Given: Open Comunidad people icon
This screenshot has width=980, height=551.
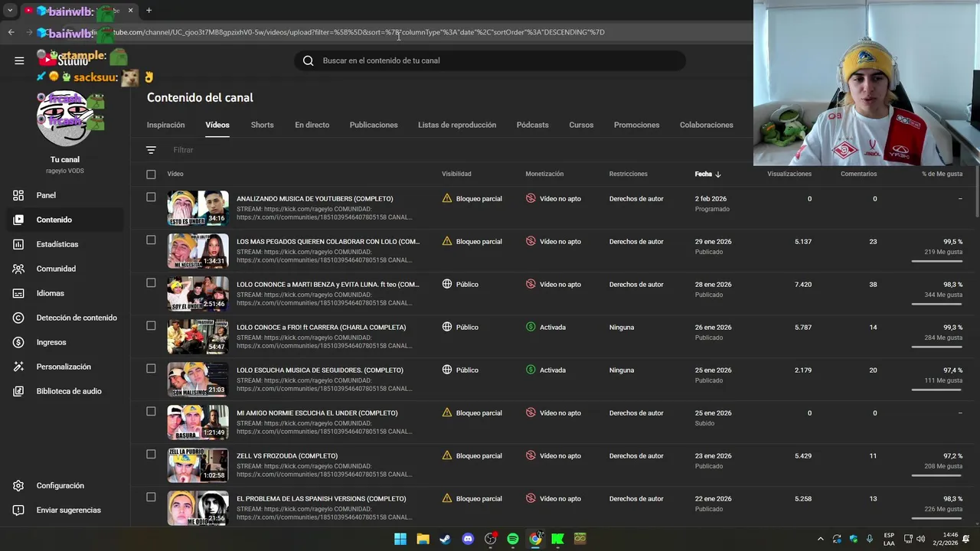Looking at the screenshot, I should (18, 269).
